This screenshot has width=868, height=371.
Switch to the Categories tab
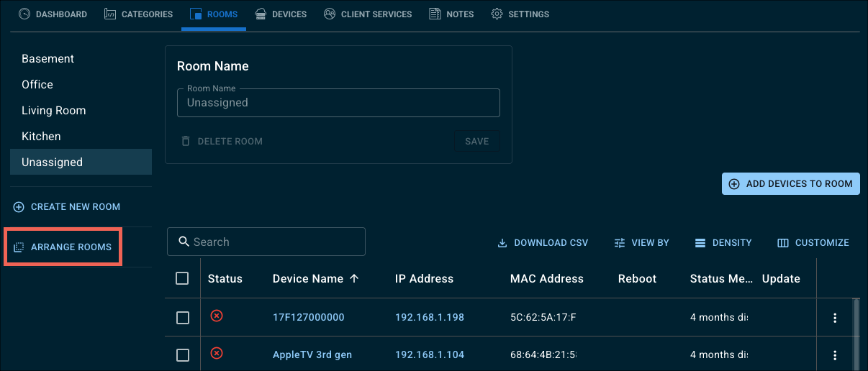pos(139,14)
